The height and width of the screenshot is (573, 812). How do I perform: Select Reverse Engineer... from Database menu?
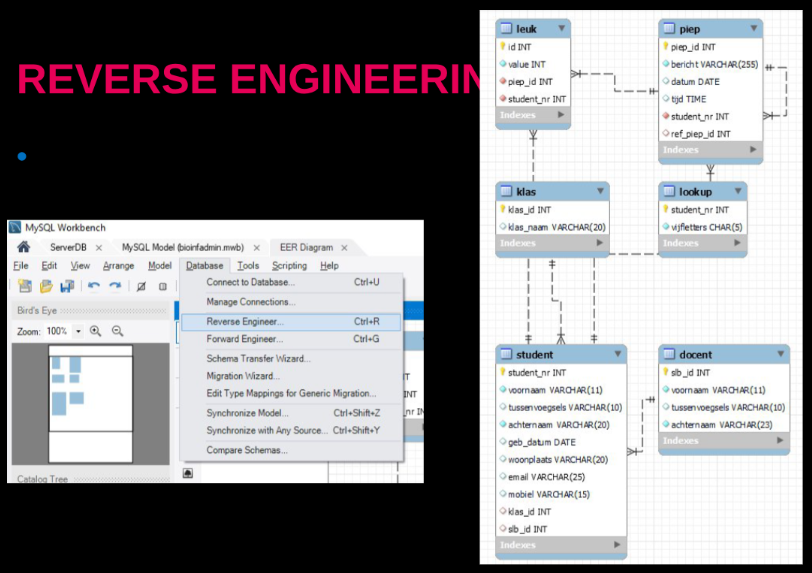point(244,322)
